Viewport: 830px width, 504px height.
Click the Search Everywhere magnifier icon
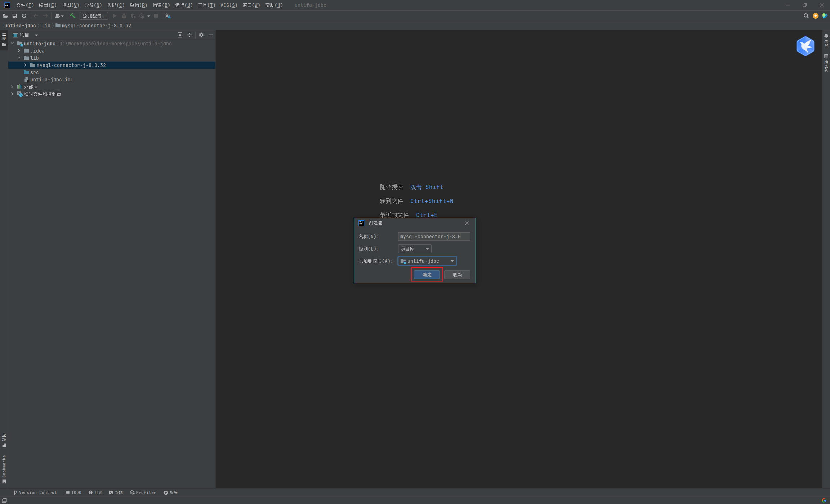806,16
